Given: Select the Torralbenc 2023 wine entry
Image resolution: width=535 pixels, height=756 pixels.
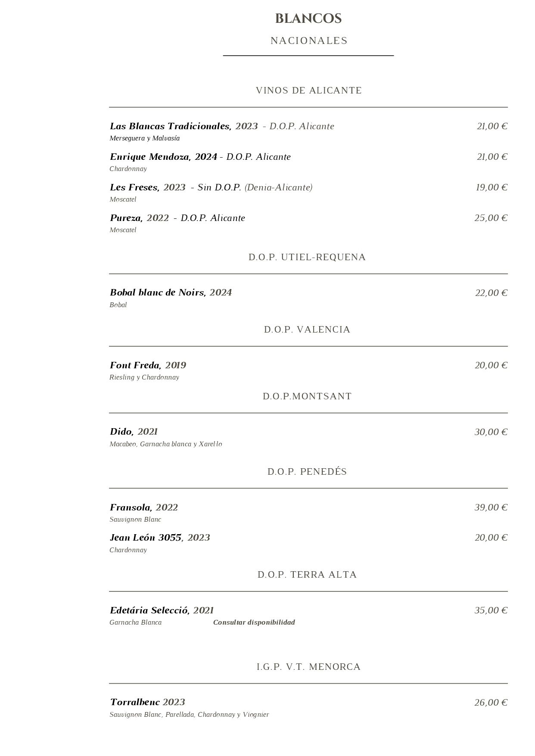Looking at the screenshot, I should 147,702.
